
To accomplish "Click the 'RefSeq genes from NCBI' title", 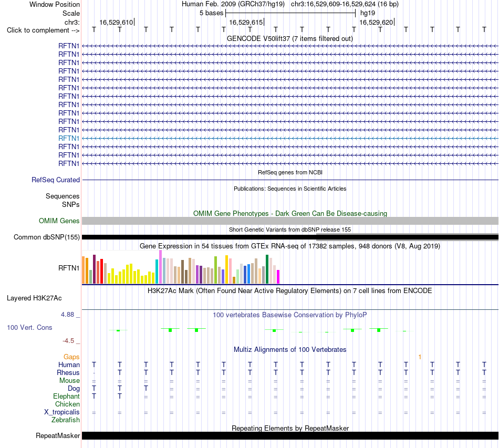I will [290, 172].
